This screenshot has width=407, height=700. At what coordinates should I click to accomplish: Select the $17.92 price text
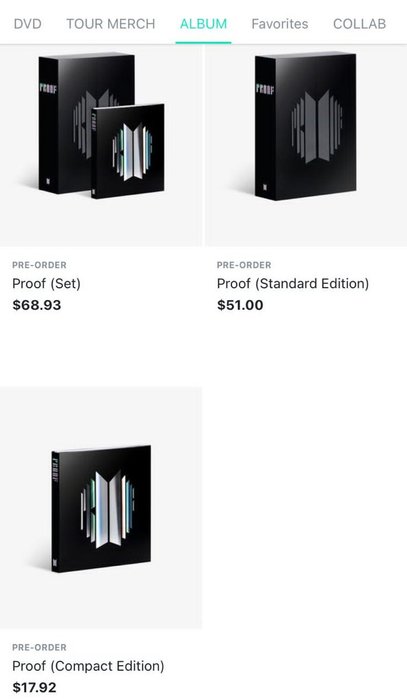[34, 688]
